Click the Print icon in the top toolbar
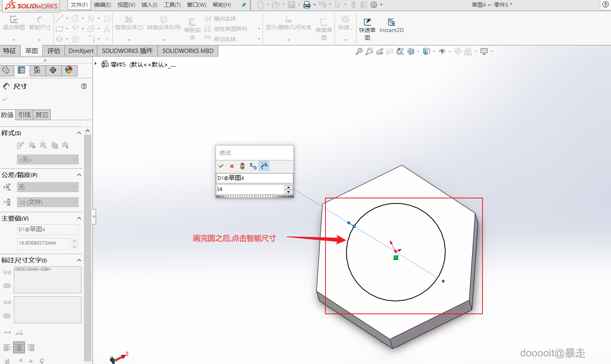This screenshot has width=611, height=364. pos(306,5)
